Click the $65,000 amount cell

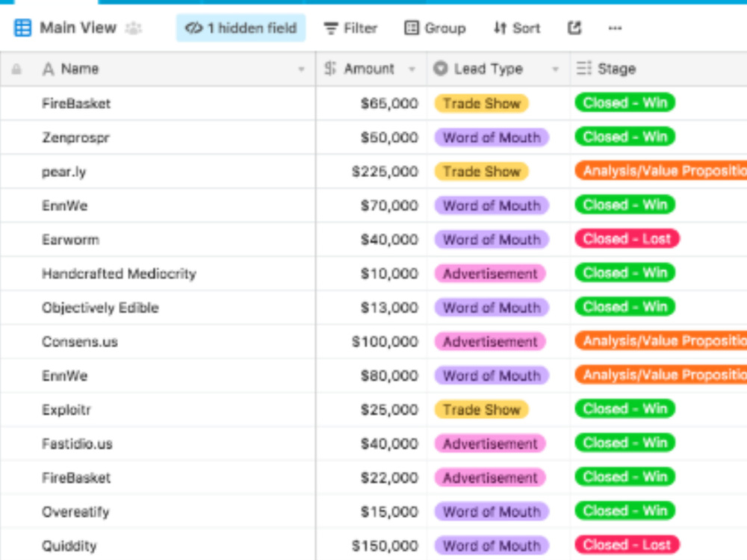click(371, 103)
